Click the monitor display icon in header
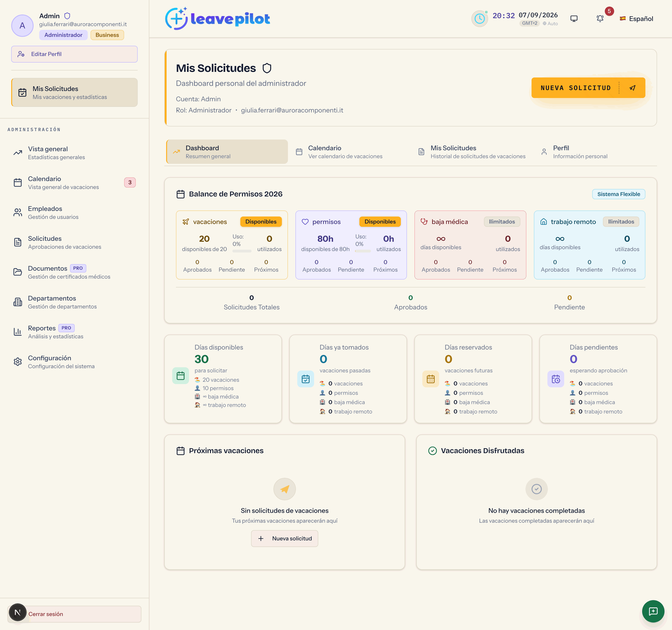The height and width of the screenshot is (630, 672). (x=574, y=19)
